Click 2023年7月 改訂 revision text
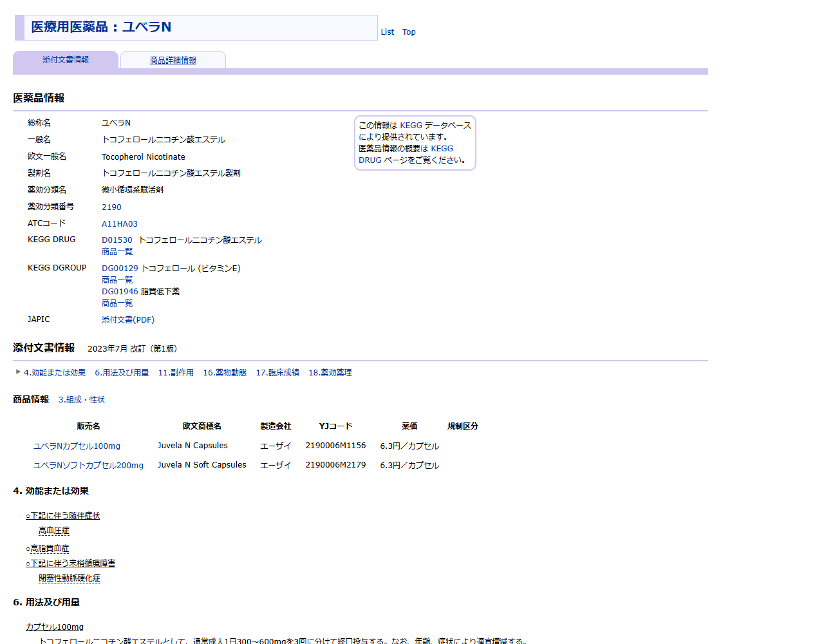The width and height of the screenshot is (824, 644). pos(132,349)
